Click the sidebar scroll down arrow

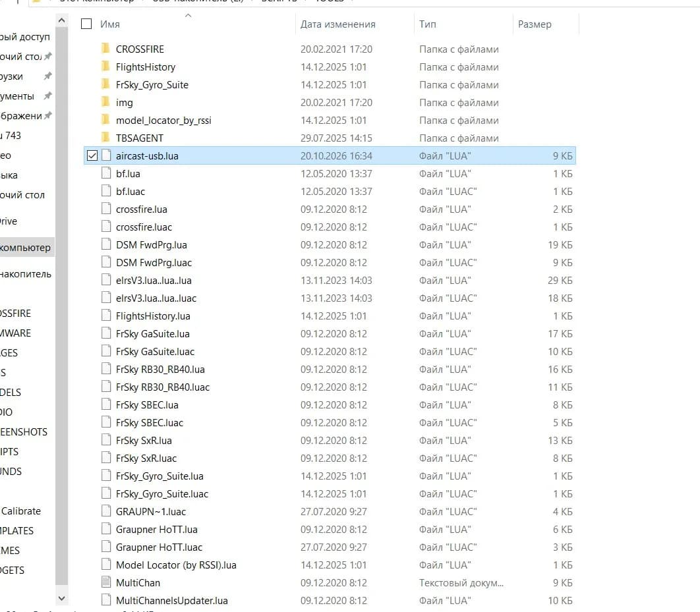[x=61, y=599]
